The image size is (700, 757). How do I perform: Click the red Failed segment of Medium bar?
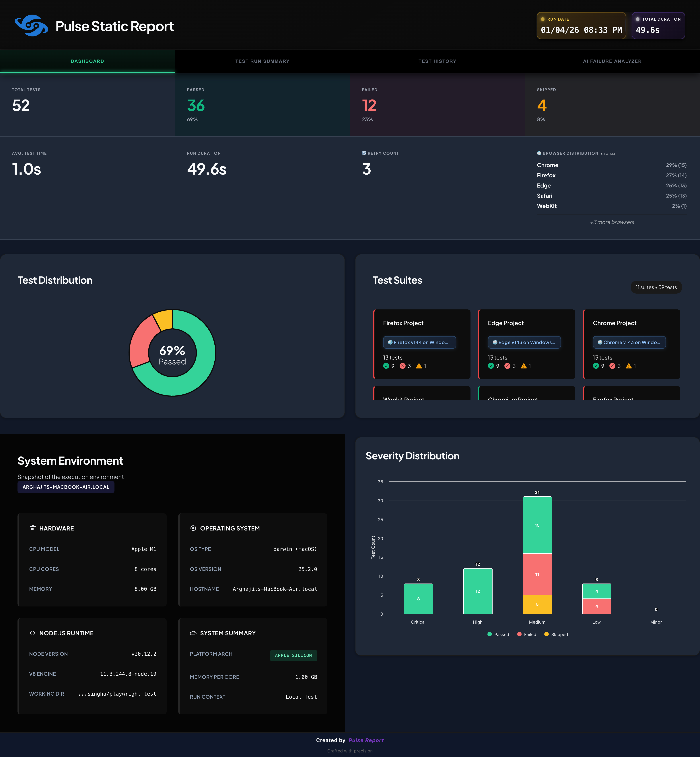point(537,574)
